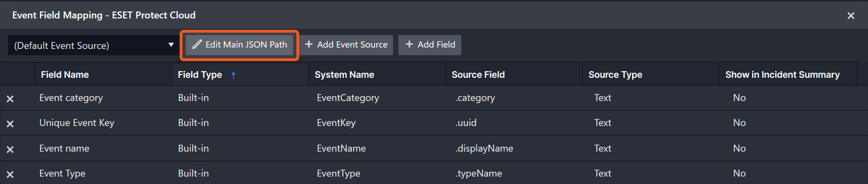The height and width of the screenshot is (184, 868).
Task: Sort by Show in Incident Summary column
Action: pyautogui.click(x=782, y=75)
